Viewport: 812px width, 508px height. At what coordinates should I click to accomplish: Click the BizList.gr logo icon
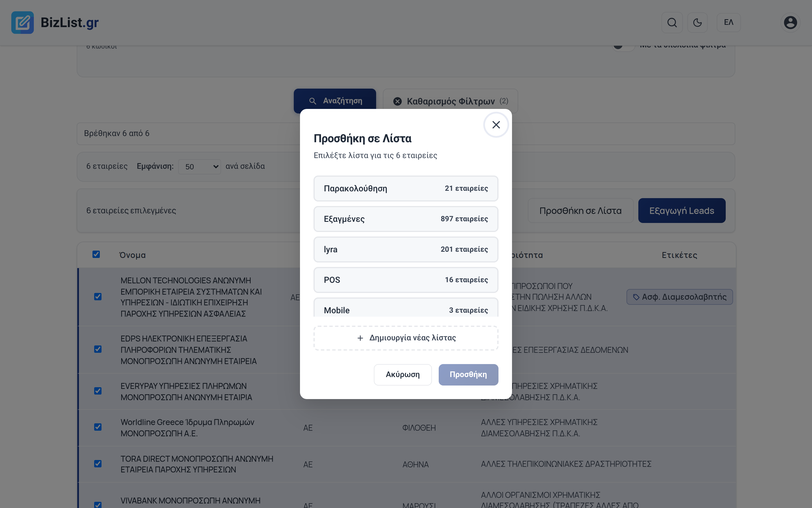(23, 23)
